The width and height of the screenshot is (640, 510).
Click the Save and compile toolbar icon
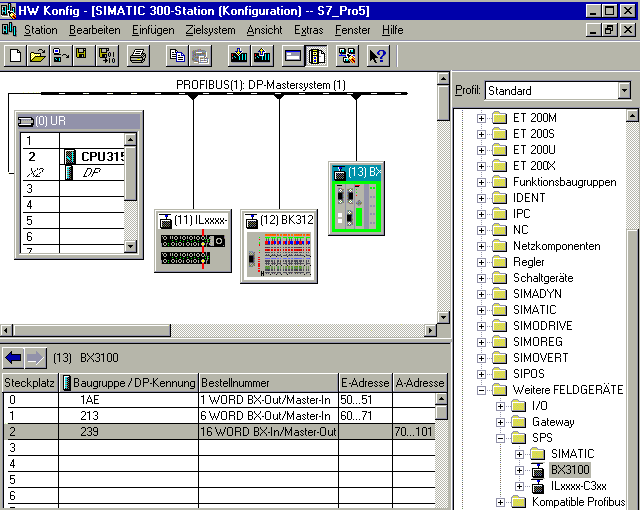(x=107, y=56)
